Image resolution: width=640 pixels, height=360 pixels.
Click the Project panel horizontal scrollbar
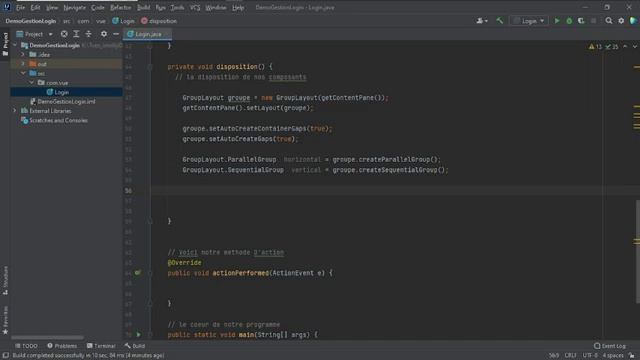pyautogui.click(x=47, y=338)
